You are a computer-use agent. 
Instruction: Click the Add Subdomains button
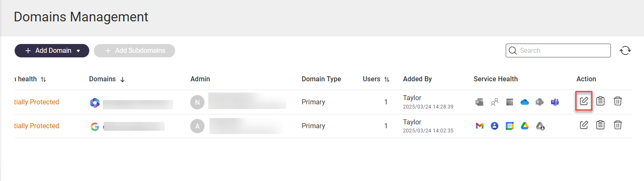tap(134, 51)
